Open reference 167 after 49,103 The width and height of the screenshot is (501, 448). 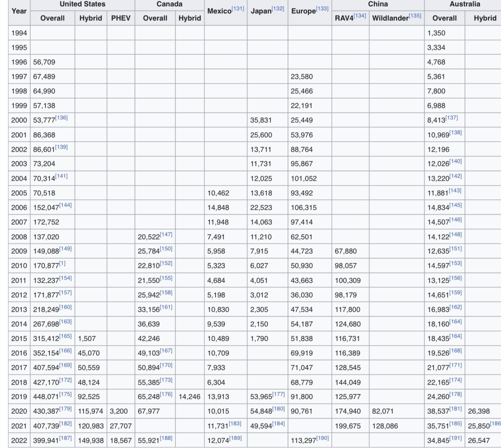point(166,350)
